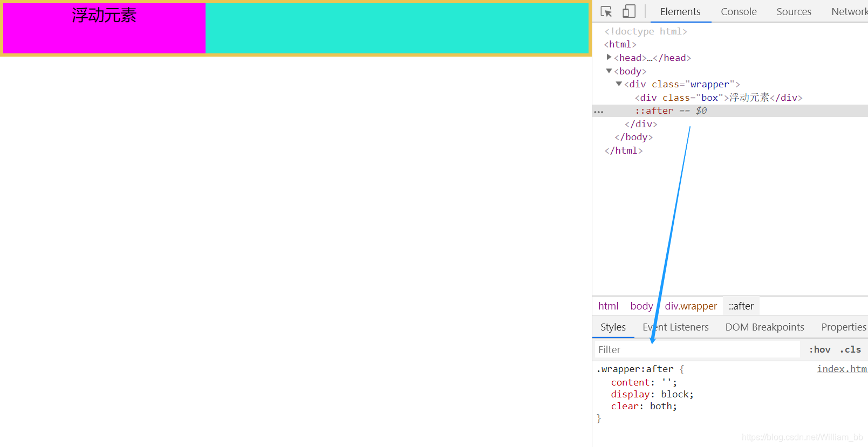Click the magenta 浮动元素 box on page

105,28
